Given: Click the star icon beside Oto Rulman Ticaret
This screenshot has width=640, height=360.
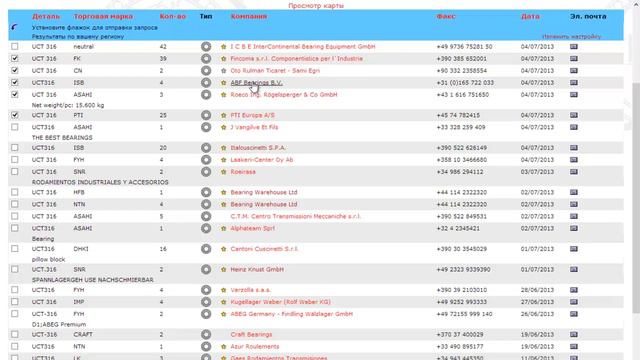Looking at the screenshot, I should [223, 71].
